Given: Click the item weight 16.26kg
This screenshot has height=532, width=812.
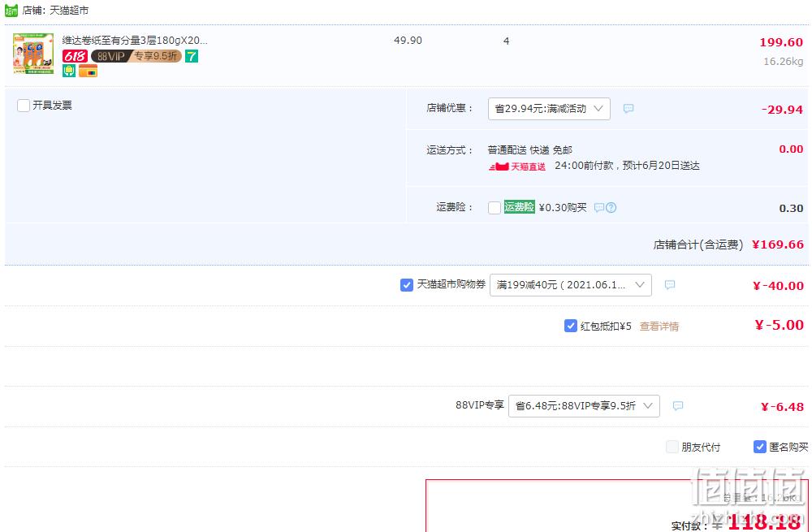Looking at the screenshot, I should (784, 62).
